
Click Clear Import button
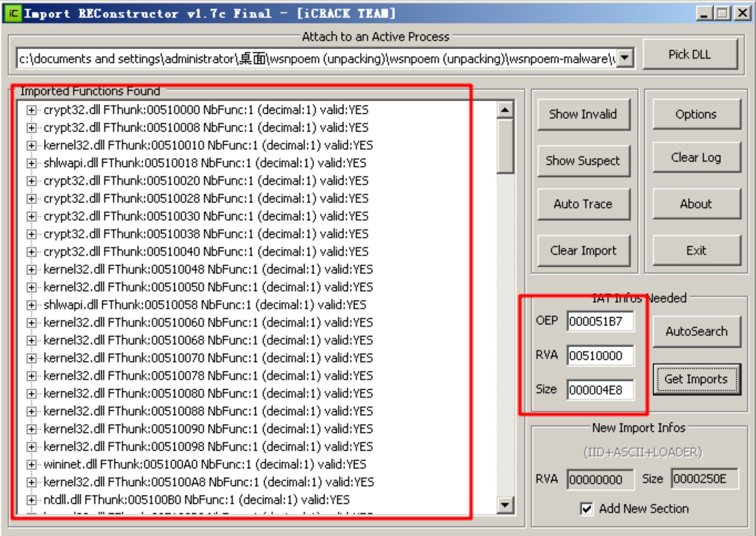[583, 251]
